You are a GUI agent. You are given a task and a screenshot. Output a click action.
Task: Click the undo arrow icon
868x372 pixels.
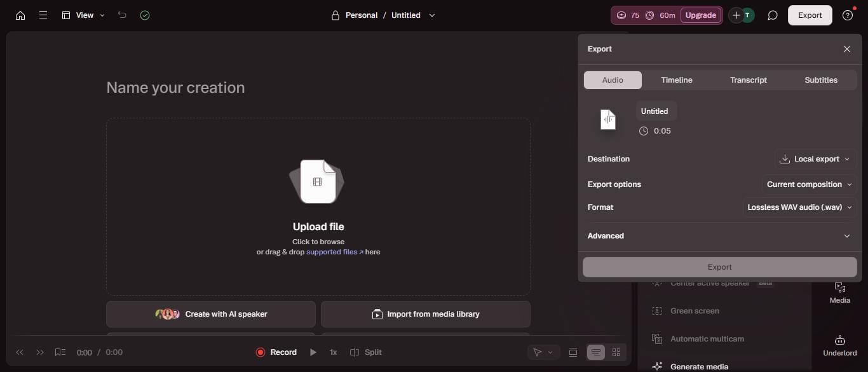point(122,15)
